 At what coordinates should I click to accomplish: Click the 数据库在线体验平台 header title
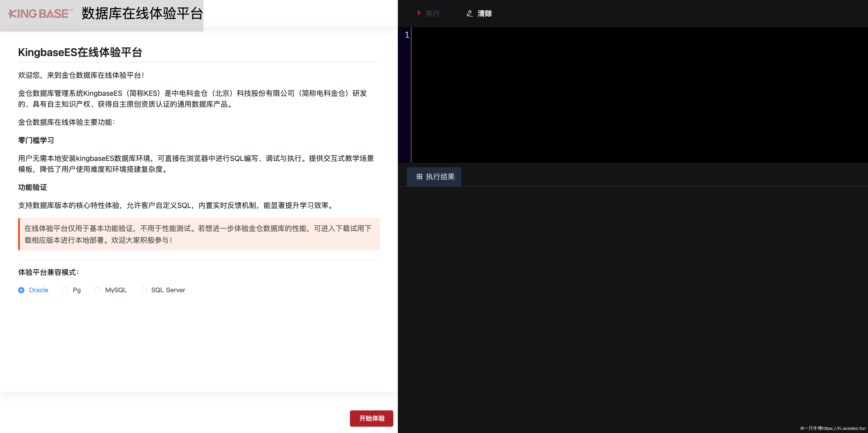coord(142,14)
